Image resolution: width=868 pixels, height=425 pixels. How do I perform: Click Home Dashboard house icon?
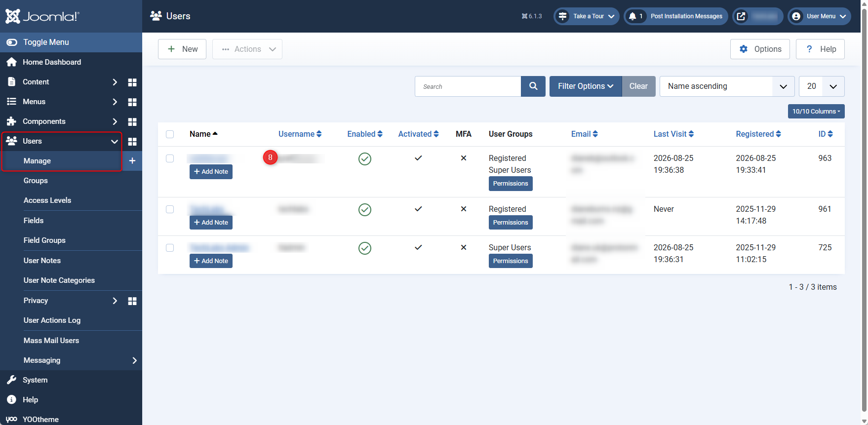coord(11,62)
